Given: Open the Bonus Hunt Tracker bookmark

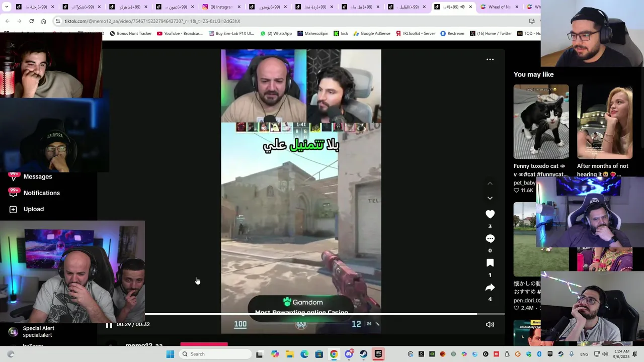Looking at the screenshot, I should click(x=130, y=34).
